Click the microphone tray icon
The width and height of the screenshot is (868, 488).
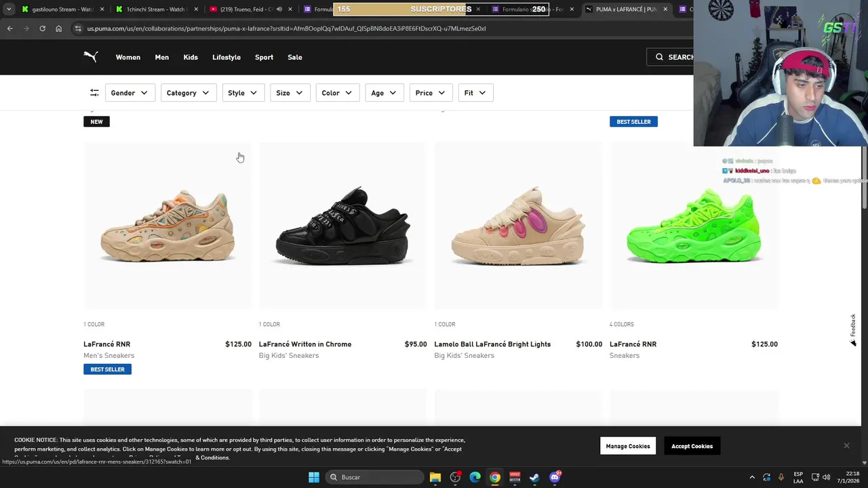click(781, 477)
